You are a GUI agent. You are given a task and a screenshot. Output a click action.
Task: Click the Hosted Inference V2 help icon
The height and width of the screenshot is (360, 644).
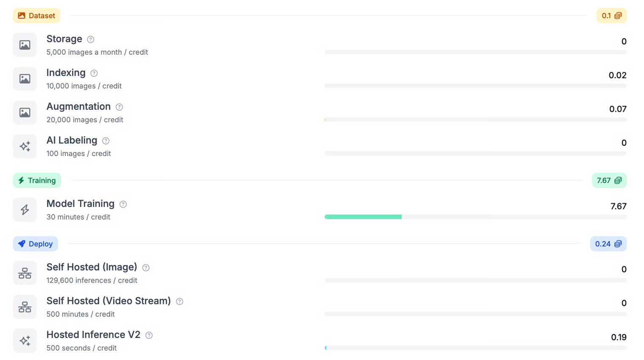149,335
